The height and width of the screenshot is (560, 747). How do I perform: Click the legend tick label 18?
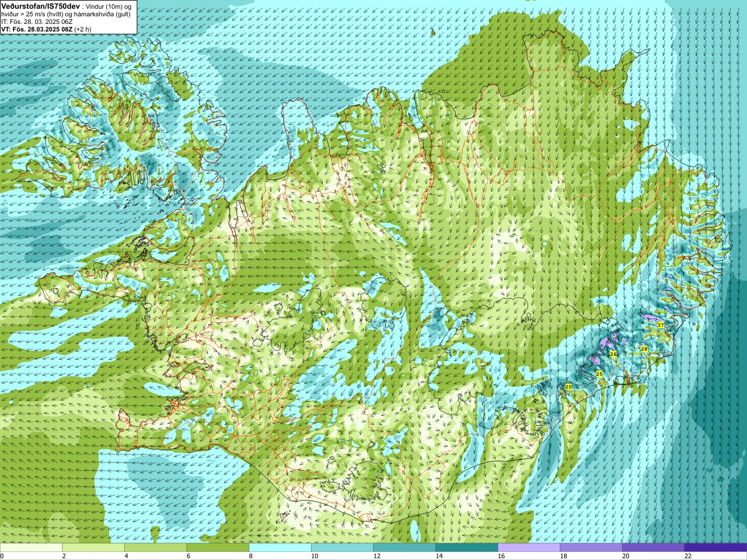coord(564,556)
